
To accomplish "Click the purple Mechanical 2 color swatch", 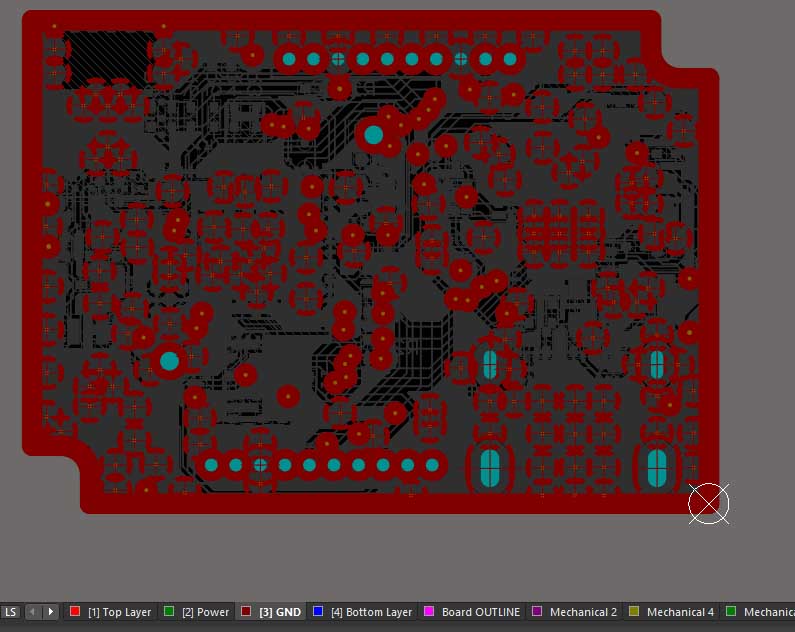I will point(537,611).
